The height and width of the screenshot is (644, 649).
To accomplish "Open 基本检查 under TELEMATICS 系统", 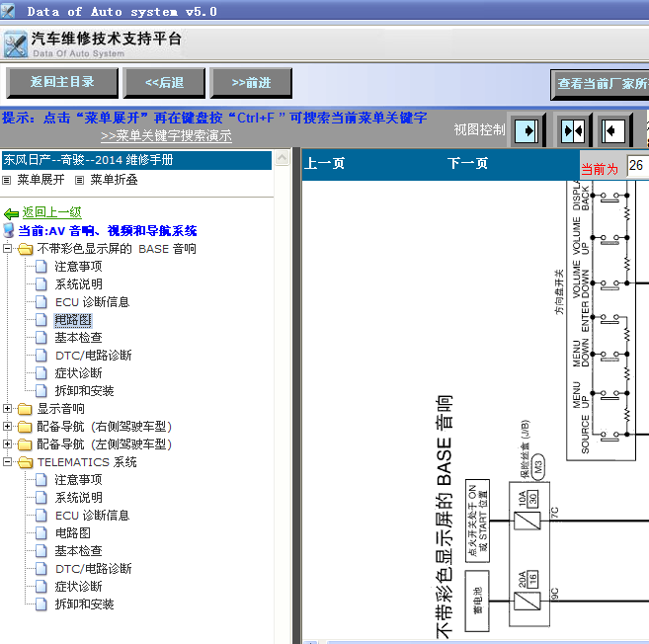I will point(78,551).
